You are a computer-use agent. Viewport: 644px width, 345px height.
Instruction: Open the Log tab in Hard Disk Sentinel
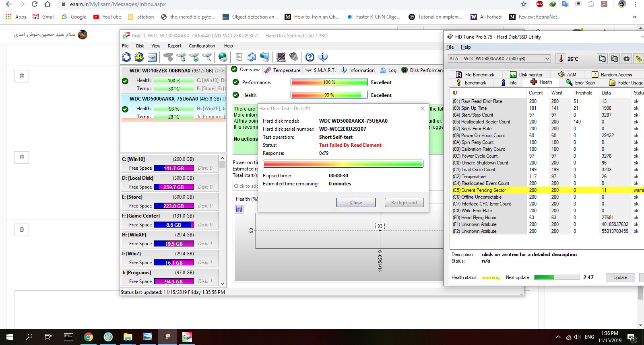388,70
